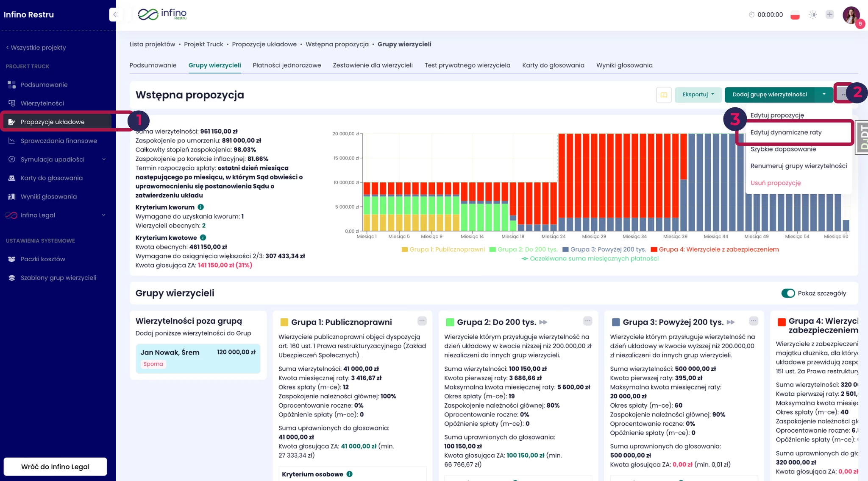The width and height of the screenshot is (868, 481).
Task: Toggle Grupa 4 series in chart legend
Action: coord(715,249)
